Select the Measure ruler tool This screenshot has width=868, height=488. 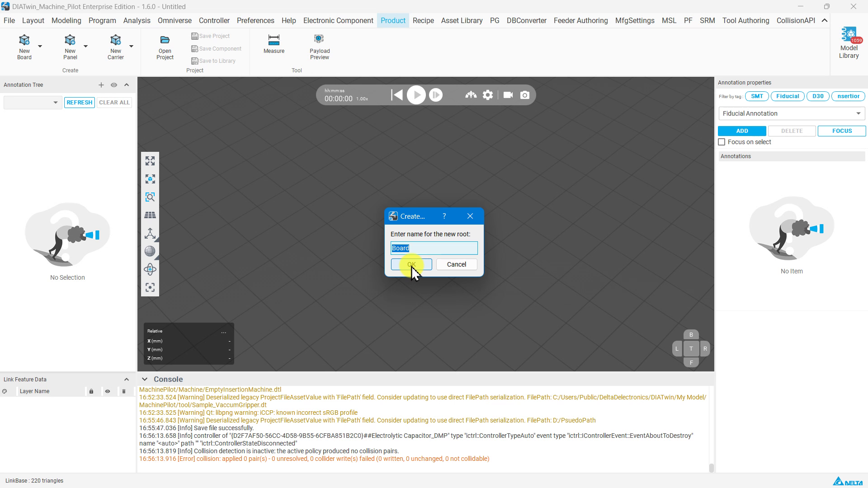pyautogui.click(x=274, y=44)
